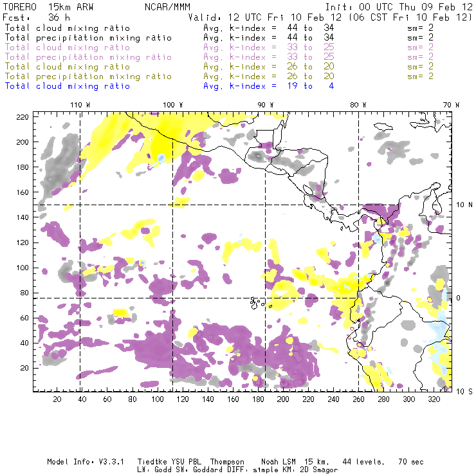Click the "70 sec" footer text
The height and width of the screenshot is (476, 476).
[x=411, y=462]
